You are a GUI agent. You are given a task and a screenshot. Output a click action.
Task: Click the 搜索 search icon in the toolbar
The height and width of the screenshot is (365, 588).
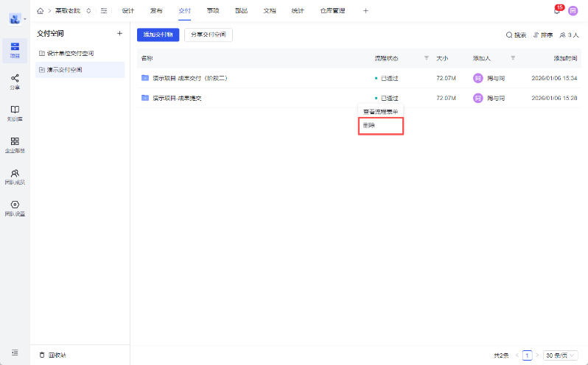[516, 35]
